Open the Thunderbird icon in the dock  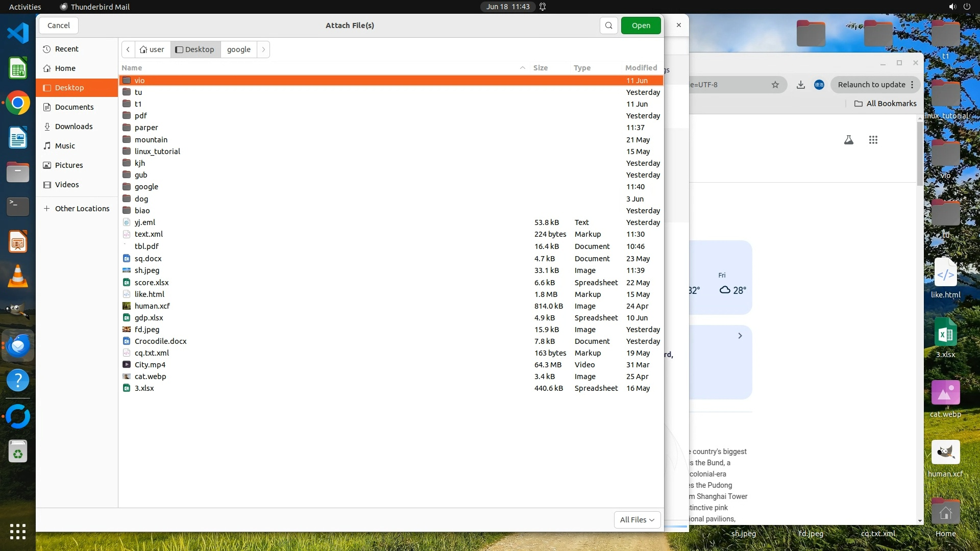18,346
